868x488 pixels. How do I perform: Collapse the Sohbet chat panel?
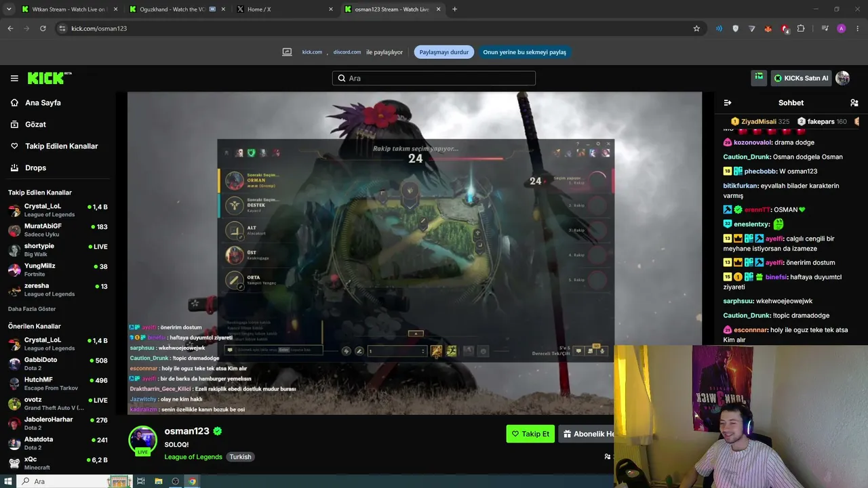coord(728,103)
